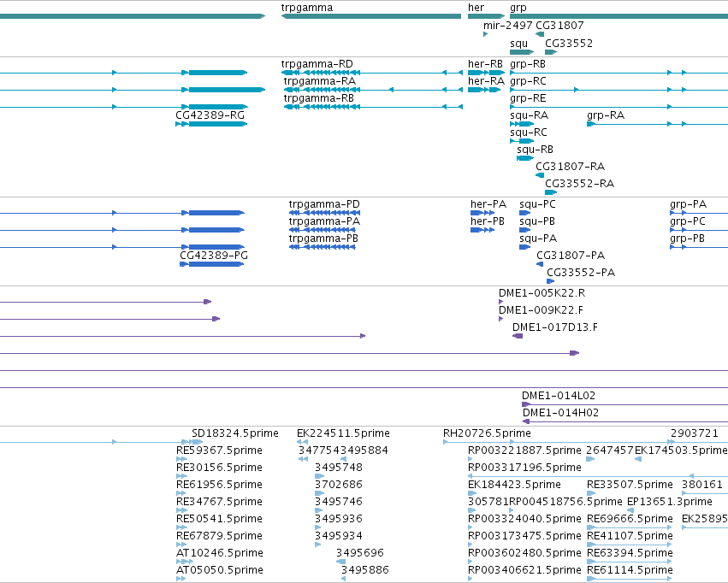
Task: Select the squ-RA transcript label
Action: (530, 115)
